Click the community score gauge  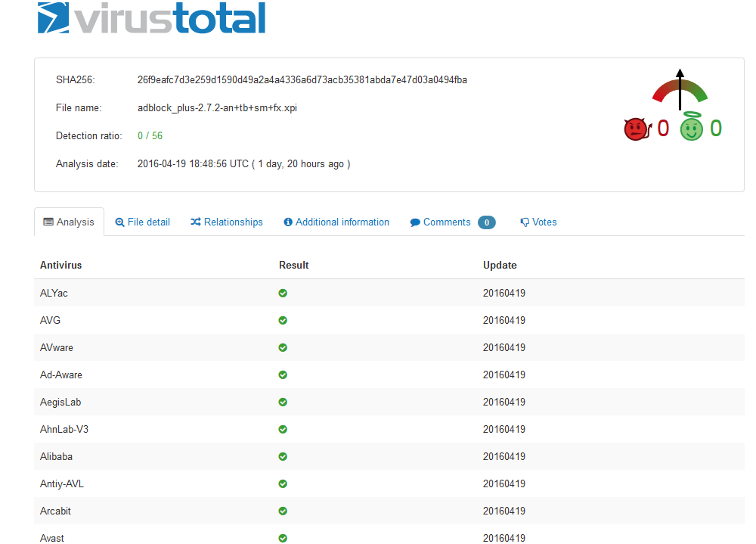coord(680,89)
